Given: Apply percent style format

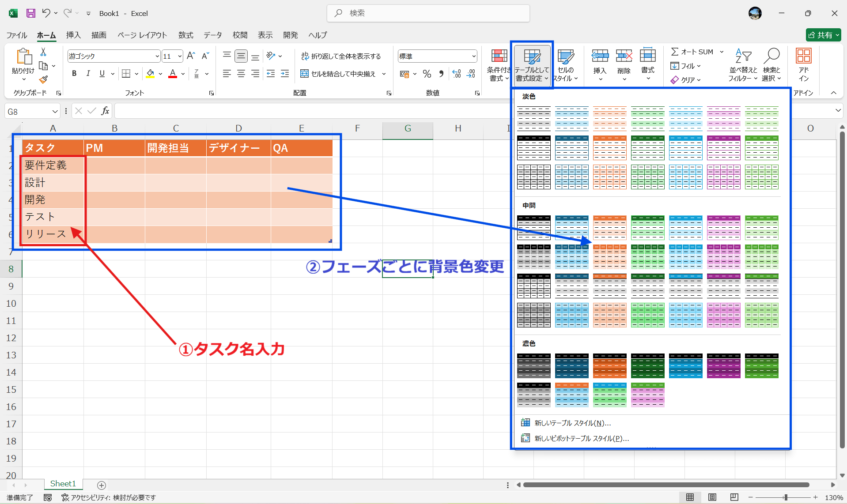Looking at the screenshot, I should click(427, 74).
